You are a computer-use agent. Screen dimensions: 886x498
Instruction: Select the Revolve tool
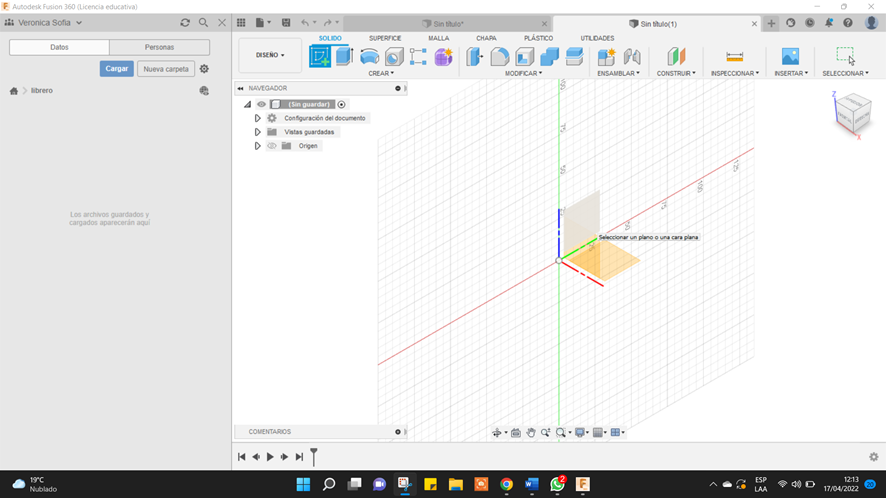(369, 57)
